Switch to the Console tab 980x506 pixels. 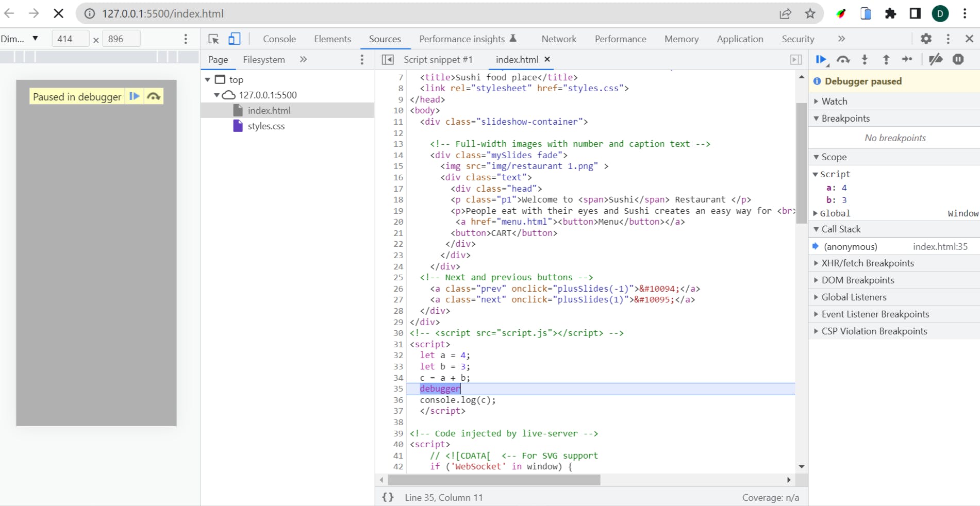279,39
